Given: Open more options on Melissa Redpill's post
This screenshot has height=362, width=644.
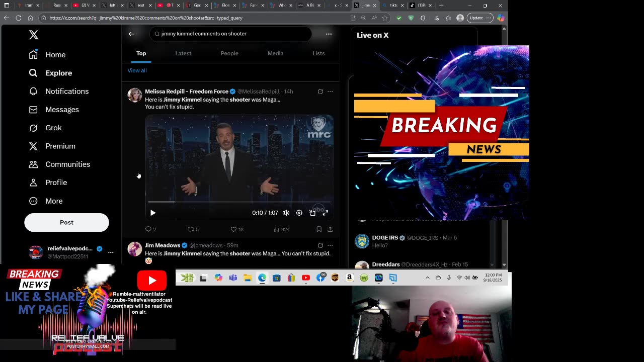Looking at the screenshot, I should 330,92.
